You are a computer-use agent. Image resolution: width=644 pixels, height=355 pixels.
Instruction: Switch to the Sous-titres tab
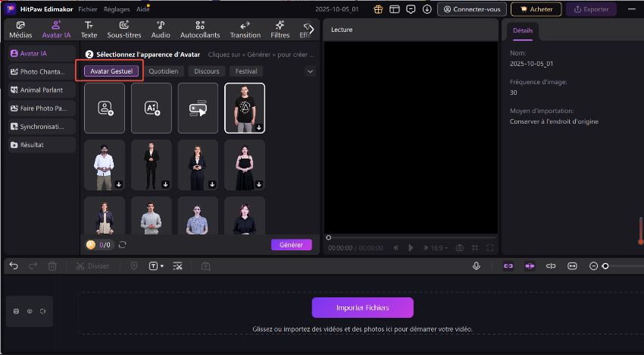(124, 30)
